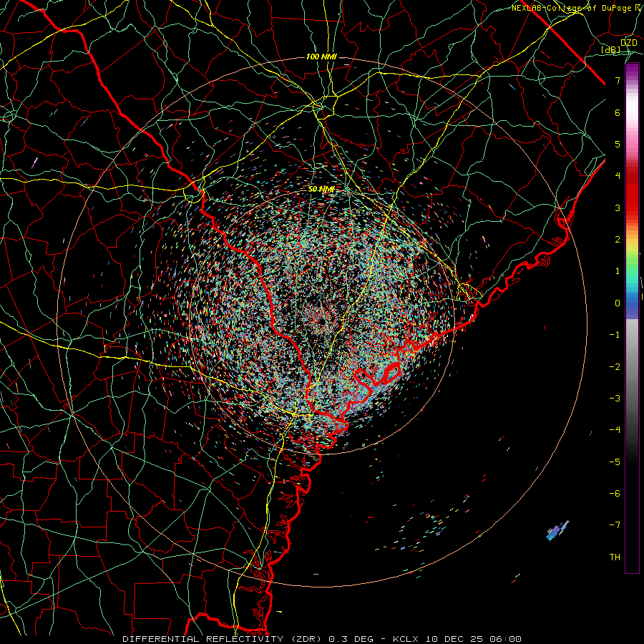The height and width of the screenshot is (644, 644).
Task: Select the -6 label on the scale
Action: point(615,494)
